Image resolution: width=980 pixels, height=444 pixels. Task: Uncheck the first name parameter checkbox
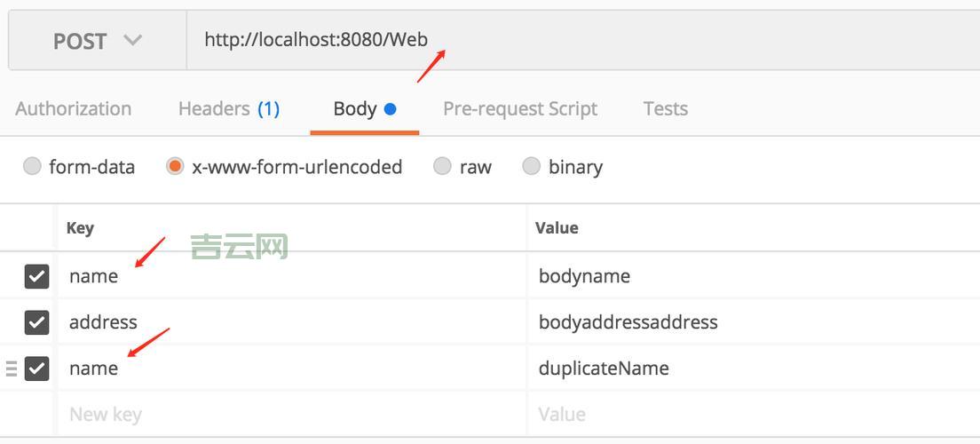pyautogui.click(x=36, y=276)
